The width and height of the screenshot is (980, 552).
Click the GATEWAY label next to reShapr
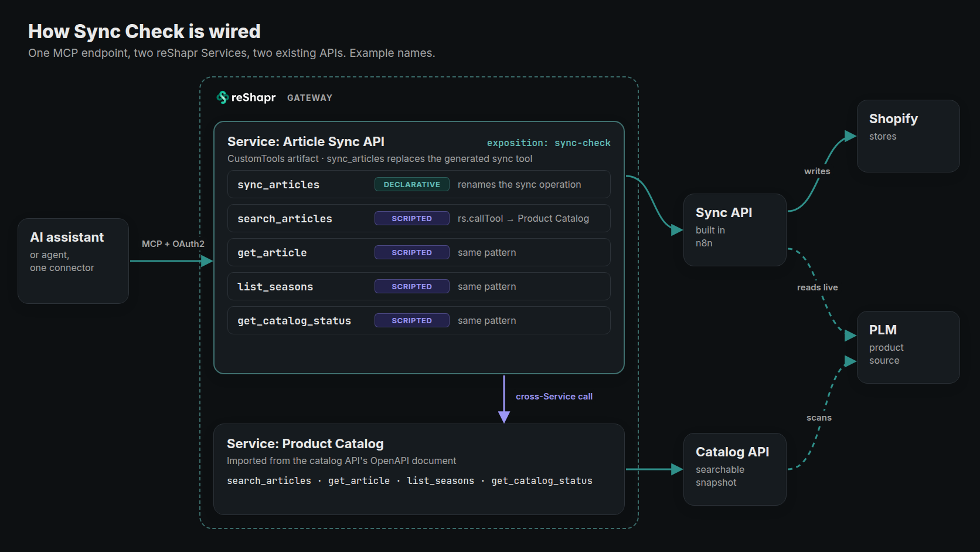(x=309, y=98)
